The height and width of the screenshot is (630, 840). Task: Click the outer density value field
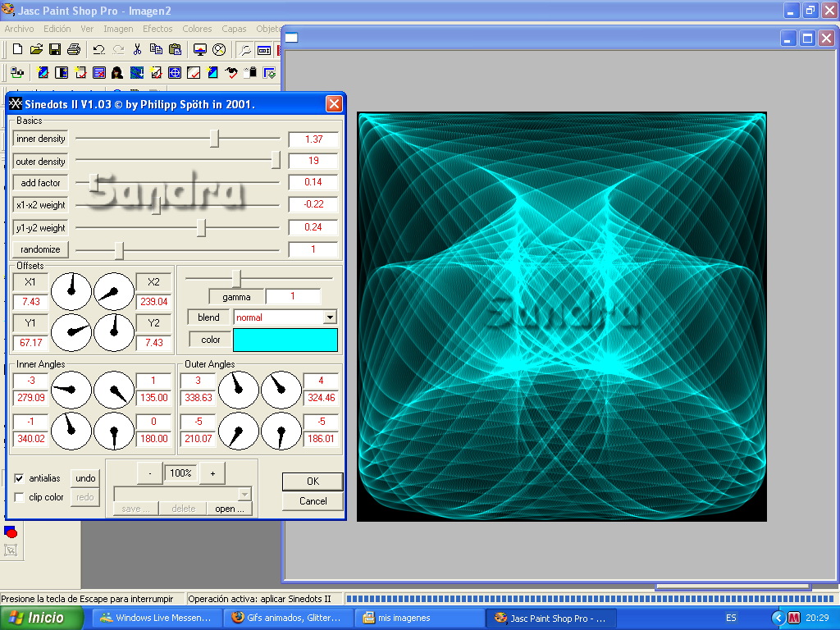pos(313,161)
